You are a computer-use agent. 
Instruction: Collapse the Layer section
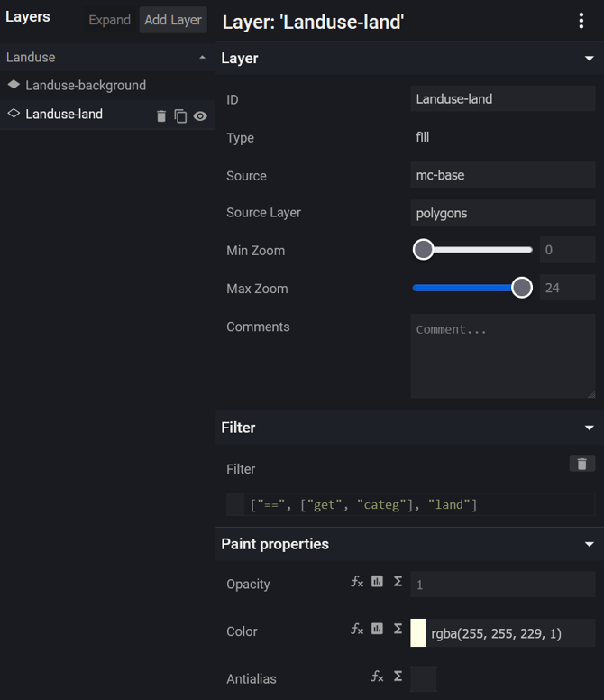[x=590, y=59]
